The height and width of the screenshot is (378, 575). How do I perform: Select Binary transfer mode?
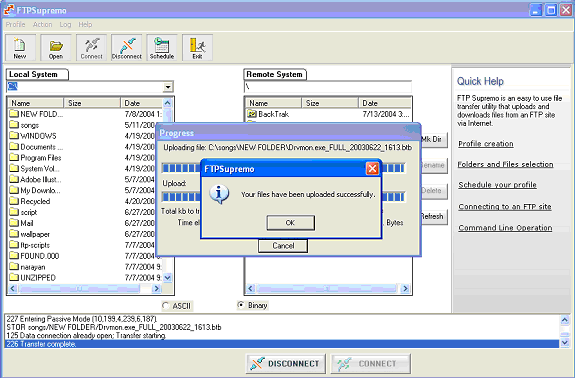click(241, 305)
